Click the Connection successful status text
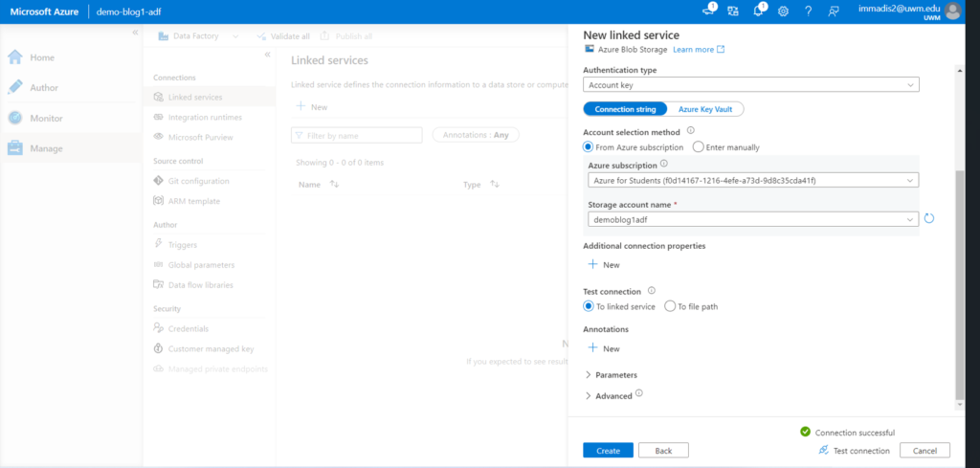Viewport: 980px width, 468px height. (x=855, y=433)
